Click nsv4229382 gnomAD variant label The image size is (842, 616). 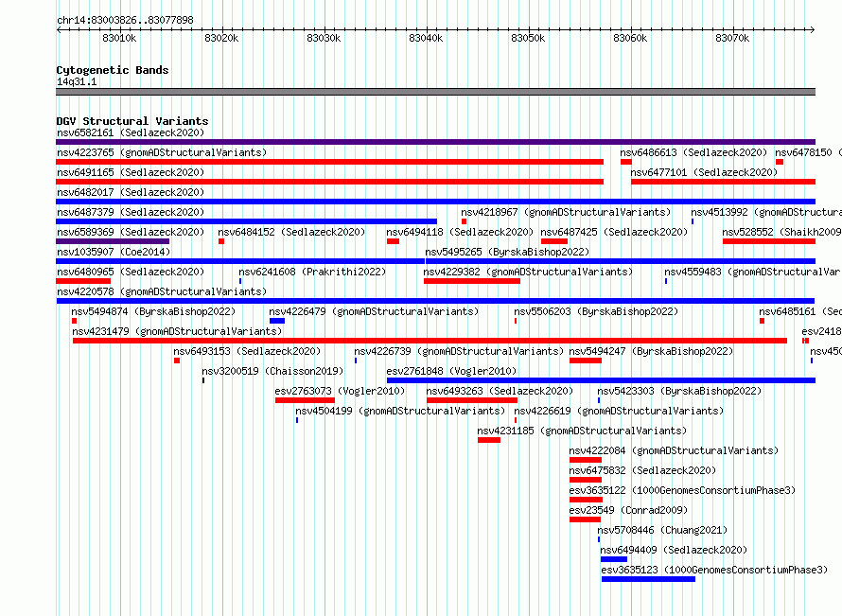point(529,272)
